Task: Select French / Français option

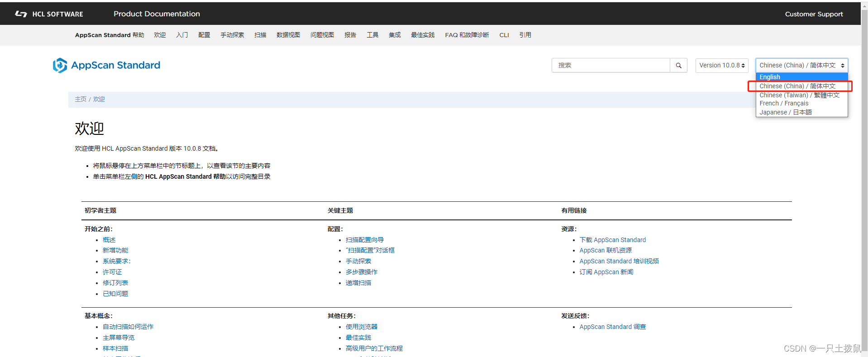Action: pos(801,103)
